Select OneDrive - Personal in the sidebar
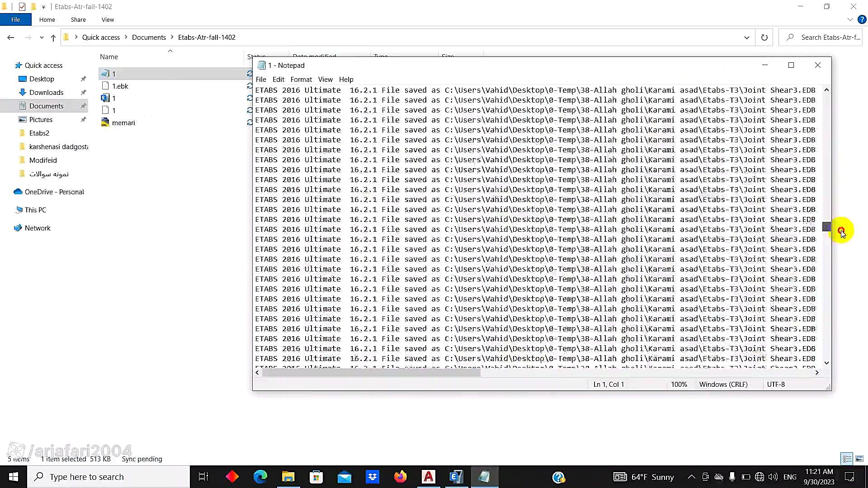The height and width of the screenshot is (488, 868). 54,192
